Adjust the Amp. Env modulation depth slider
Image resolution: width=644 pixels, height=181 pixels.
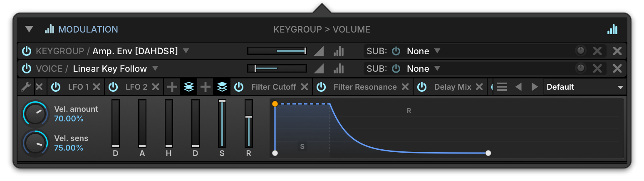277,51
